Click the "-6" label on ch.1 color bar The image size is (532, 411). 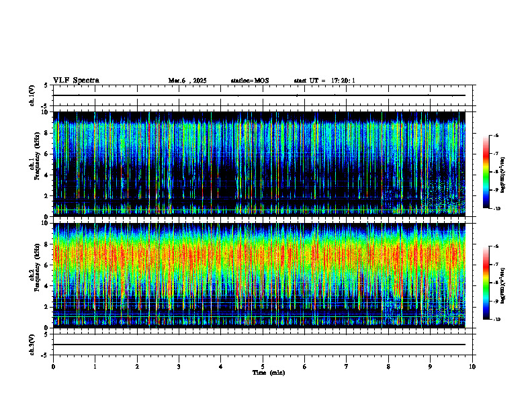(x=496, y=135)
